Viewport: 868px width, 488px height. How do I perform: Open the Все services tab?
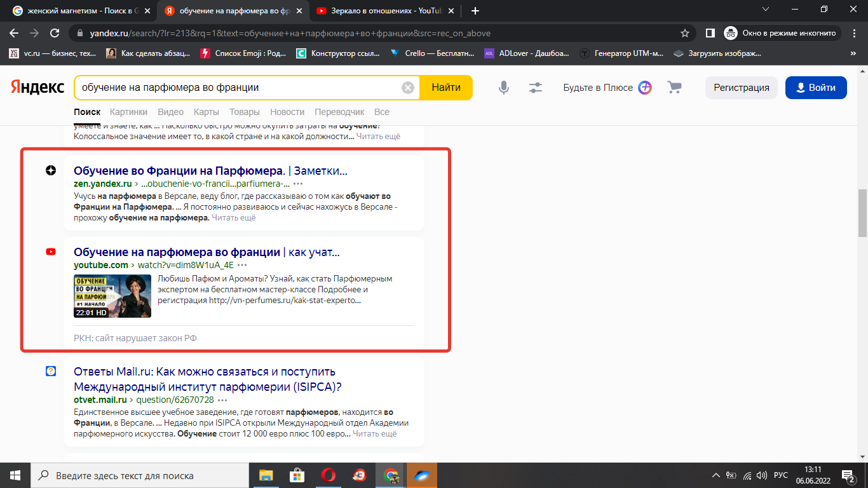382,112
